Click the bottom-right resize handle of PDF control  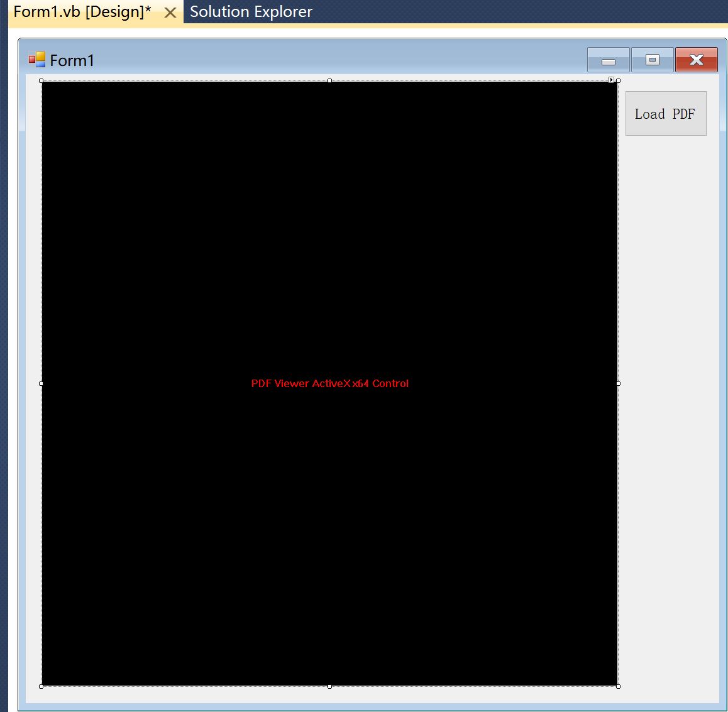pyautogui.click(x=619, y=686)
